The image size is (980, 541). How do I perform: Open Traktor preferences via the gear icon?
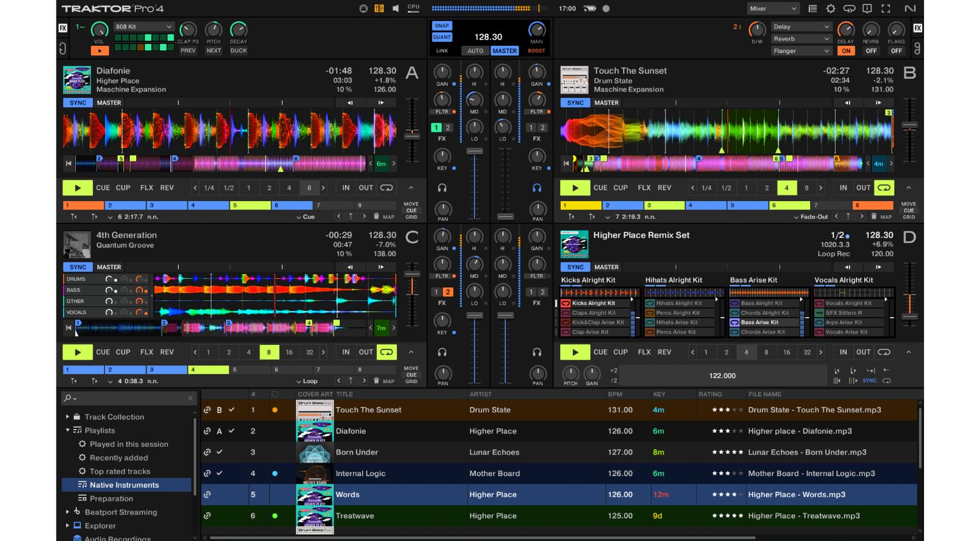(831, 8)
